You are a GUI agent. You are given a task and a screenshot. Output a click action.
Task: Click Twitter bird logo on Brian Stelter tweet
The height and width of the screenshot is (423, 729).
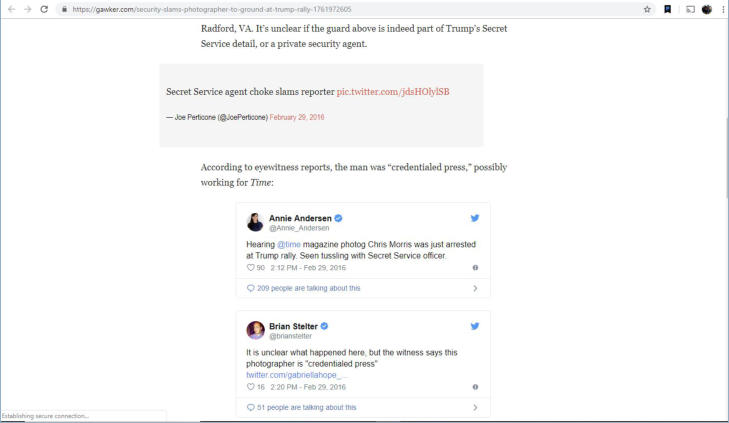click(x=475, y=326)
